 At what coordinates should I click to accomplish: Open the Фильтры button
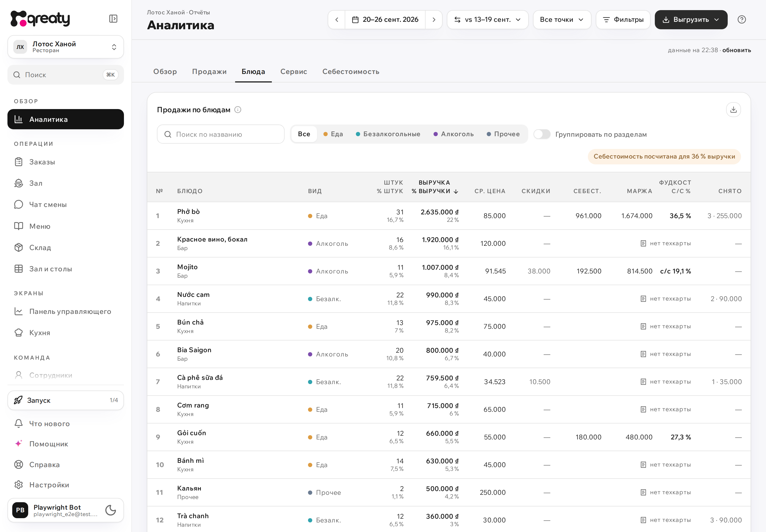pos(623,20)
